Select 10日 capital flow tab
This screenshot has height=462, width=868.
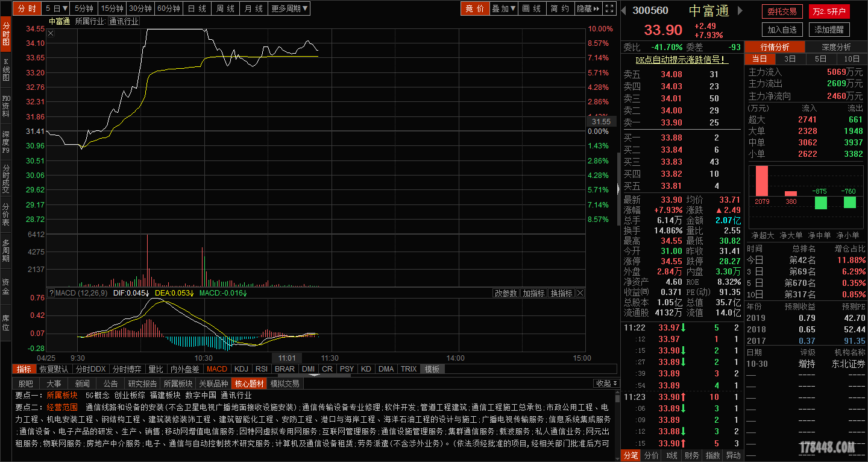pos(852,59)
